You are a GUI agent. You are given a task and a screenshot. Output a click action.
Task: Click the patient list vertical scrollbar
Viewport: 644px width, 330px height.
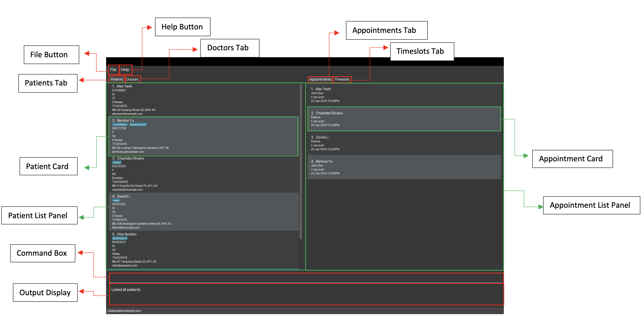click(301, 161)
